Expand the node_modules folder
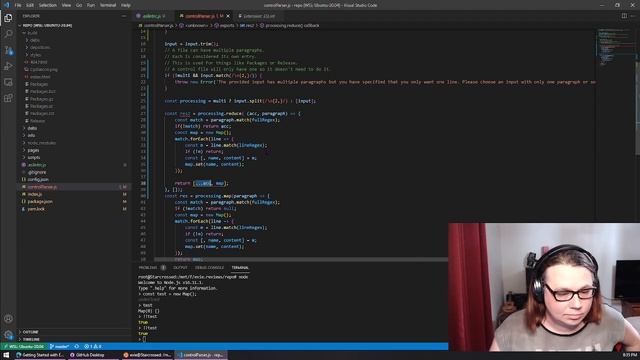 click(42, 143)
